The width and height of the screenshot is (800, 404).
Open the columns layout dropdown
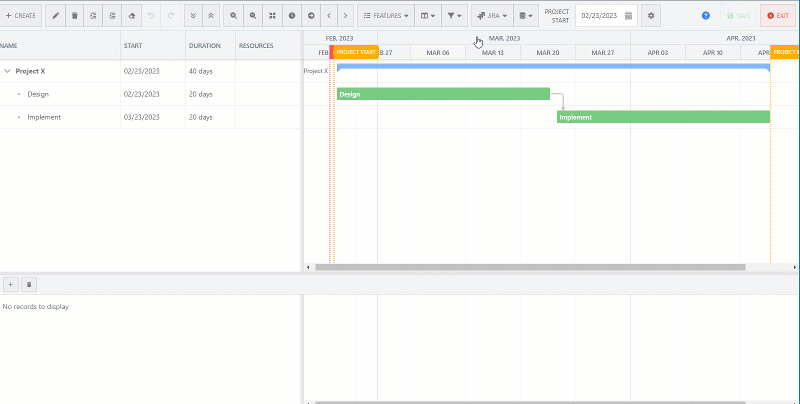(426, 16)
